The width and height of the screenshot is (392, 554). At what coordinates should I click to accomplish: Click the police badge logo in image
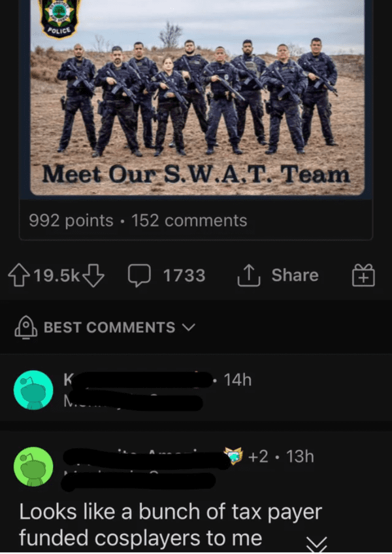59,18
